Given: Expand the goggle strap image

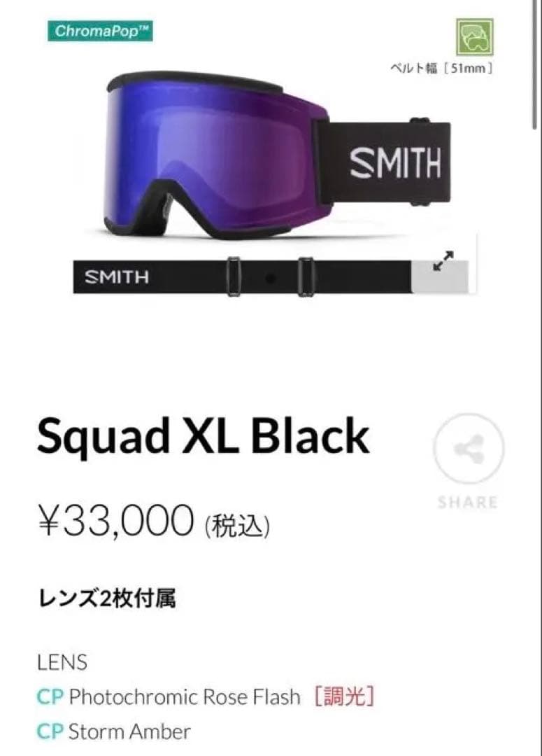Looking at the screenshot, I should pyautogui.click(x=443, y=261).
